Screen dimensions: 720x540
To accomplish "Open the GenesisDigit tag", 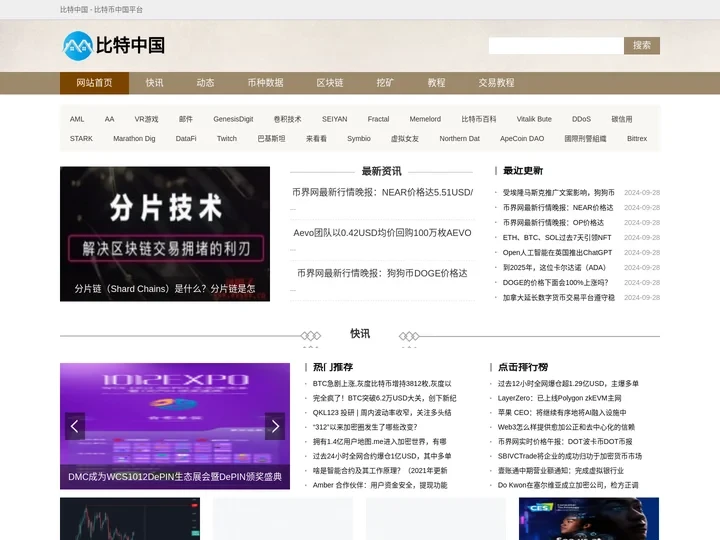I will pos(233,119).
